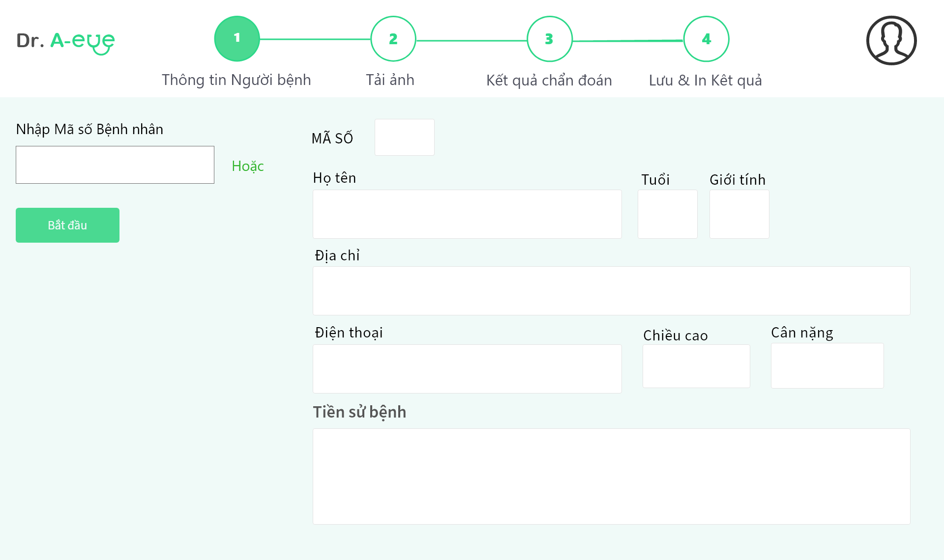Open Thông tin Người bệnh step label

(236, 80)
